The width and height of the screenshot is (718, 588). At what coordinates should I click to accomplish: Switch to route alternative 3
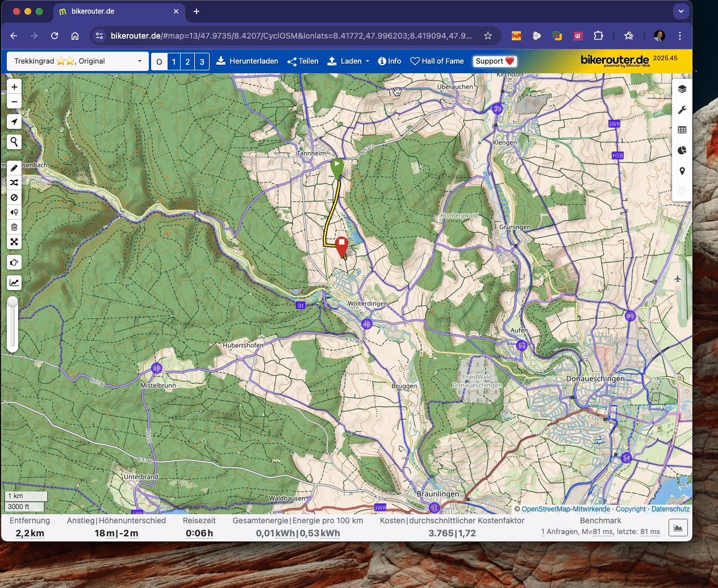coord(202,62)
